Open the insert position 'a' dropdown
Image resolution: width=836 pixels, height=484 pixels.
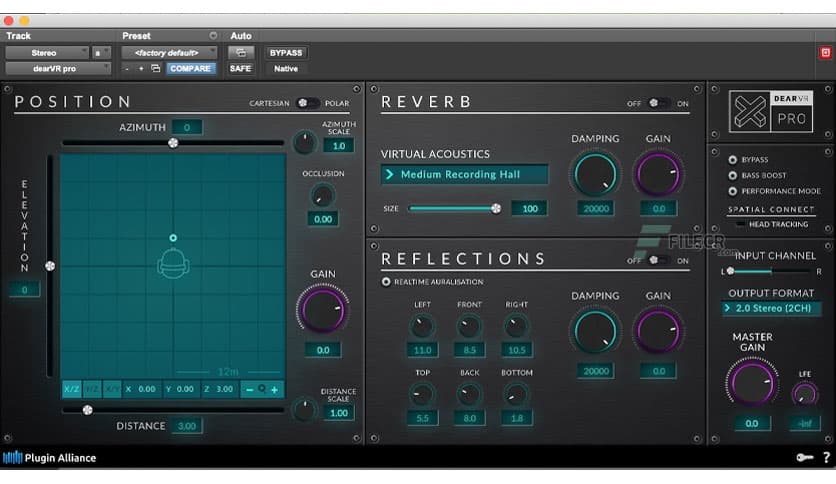tap(101, 52)
